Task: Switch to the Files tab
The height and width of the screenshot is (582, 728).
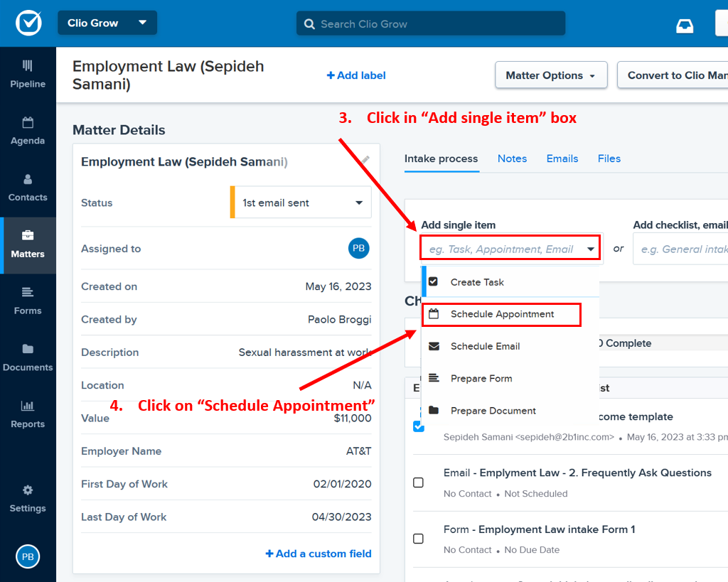Action: (609, 158)
